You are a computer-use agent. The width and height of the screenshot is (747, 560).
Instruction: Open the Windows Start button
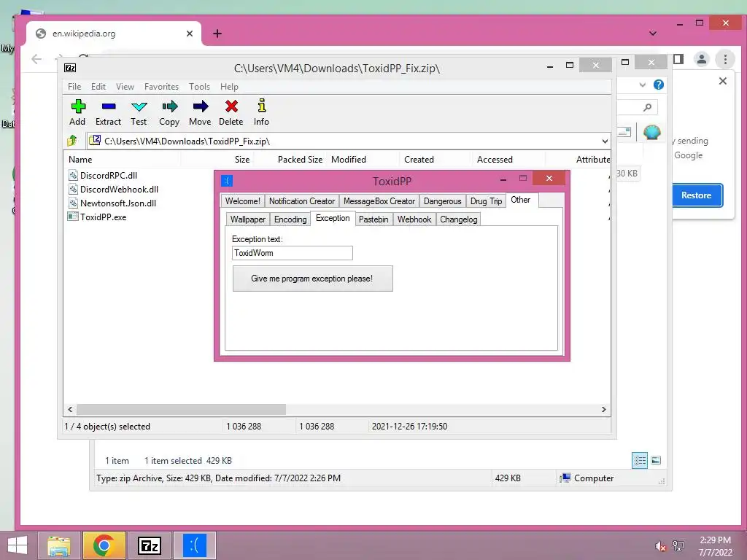[18, 545]
